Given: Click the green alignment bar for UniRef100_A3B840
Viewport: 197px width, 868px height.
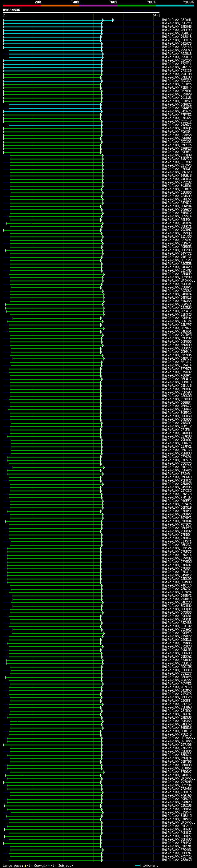Looking at the screenshot, I should (x=53, y=88).
